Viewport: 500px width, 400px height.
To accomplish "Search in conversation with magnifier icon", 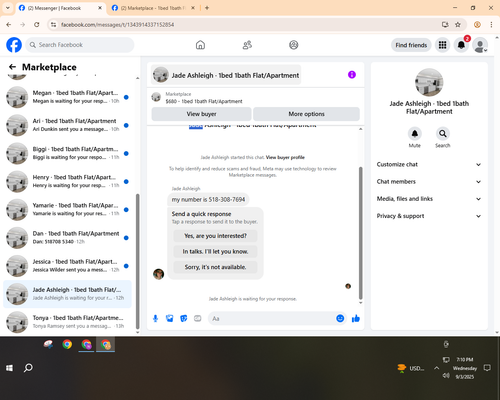I will click(x=443, y=134).
